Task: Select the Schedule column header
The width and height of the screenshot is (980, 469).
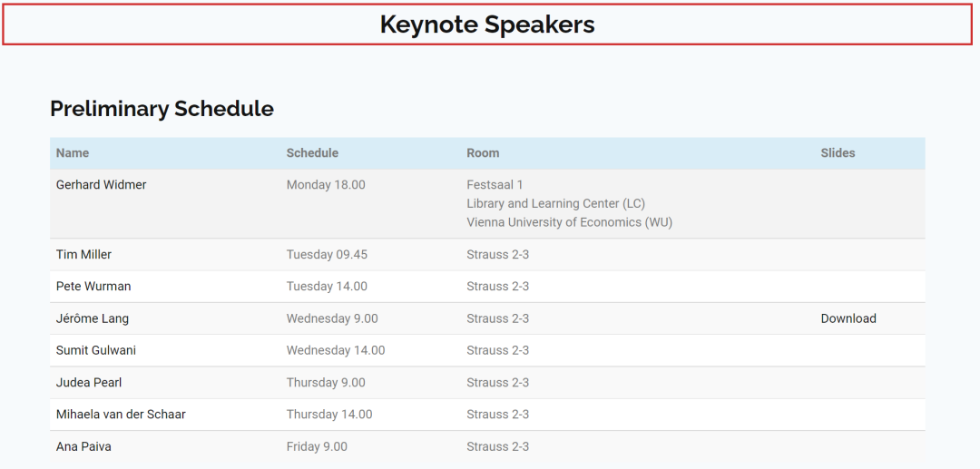Action: [x=312, y=153]
